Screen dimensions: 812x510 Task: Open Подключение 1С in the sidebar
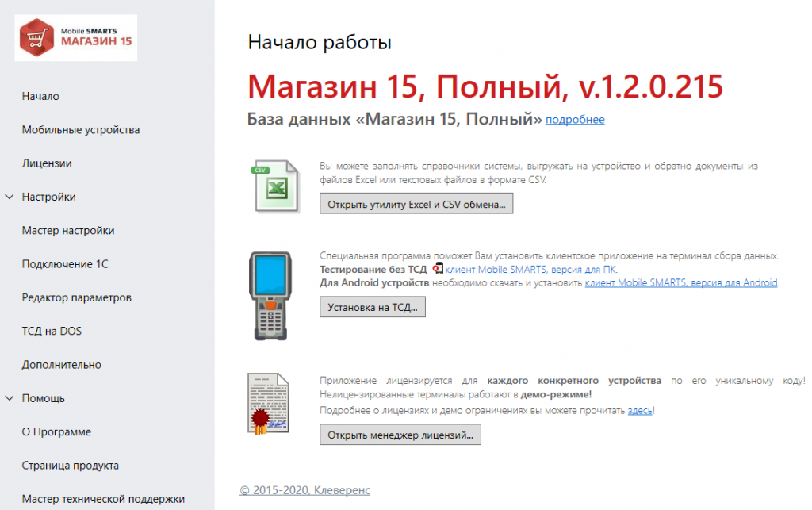point(65,264)
